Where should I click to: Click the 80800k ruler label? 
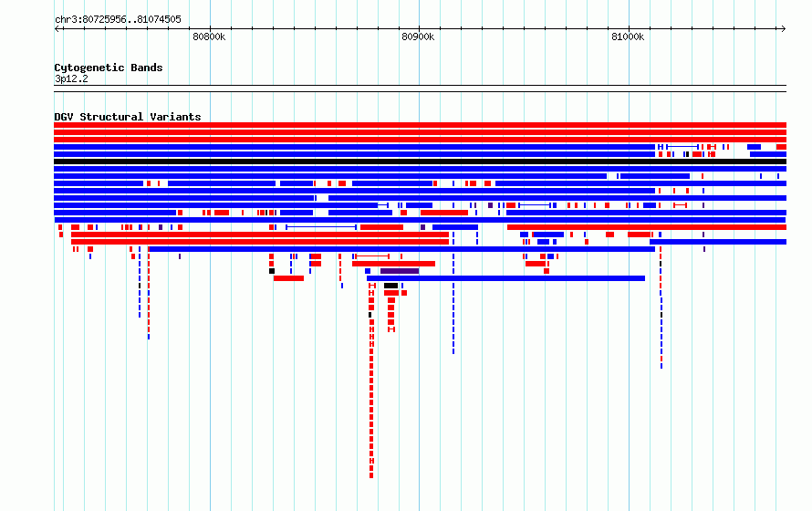pyautogui.click(x=209, y=36)
